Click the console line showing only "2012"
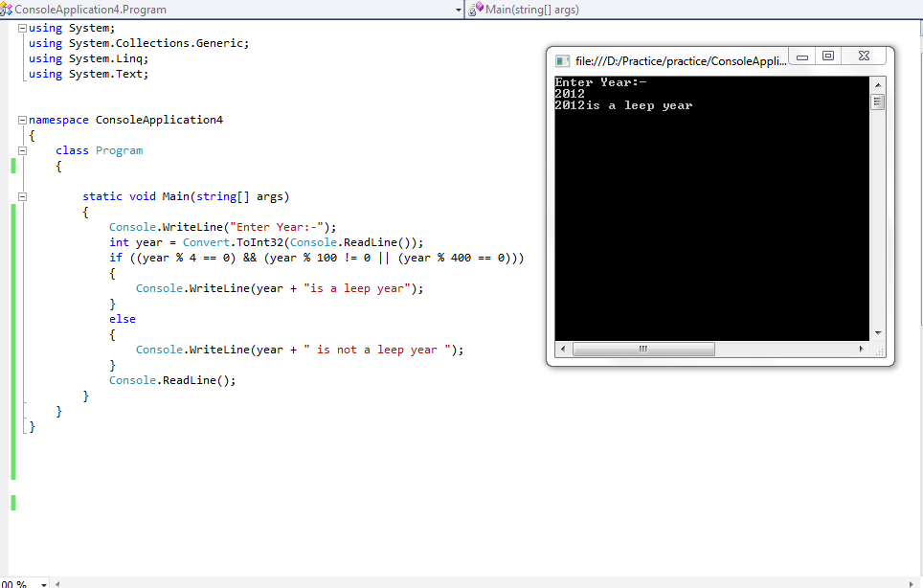923x588 pixels. pyautogui.click(x=570, y=94)
